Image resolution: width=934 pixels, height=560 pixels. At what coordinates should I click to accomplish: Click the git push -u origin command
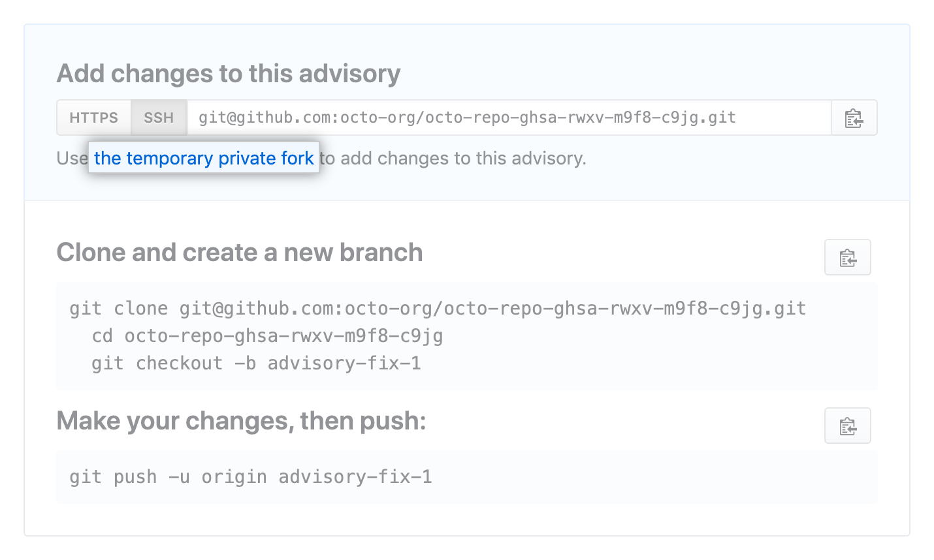tap(251, 477)
